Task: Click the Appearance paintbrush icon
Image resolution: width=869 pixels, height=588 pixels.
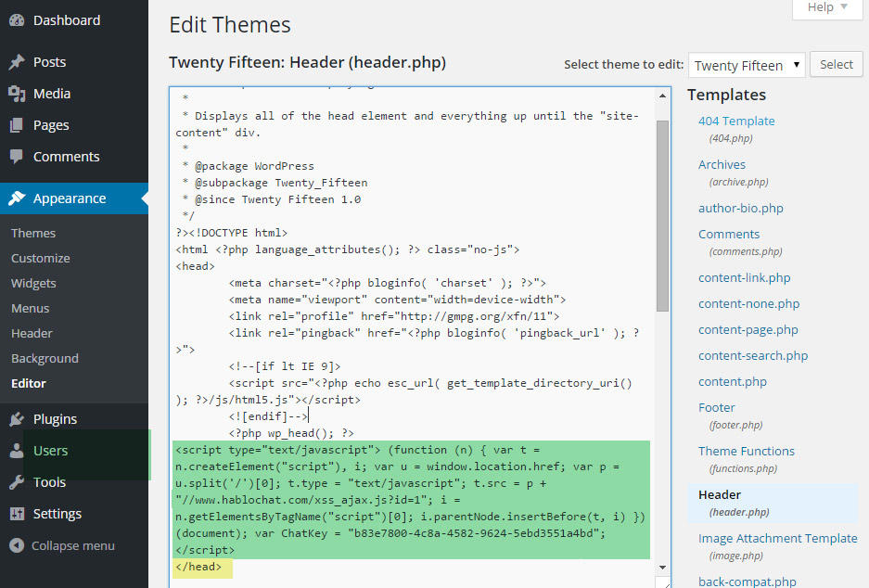Action: point(17,198)
